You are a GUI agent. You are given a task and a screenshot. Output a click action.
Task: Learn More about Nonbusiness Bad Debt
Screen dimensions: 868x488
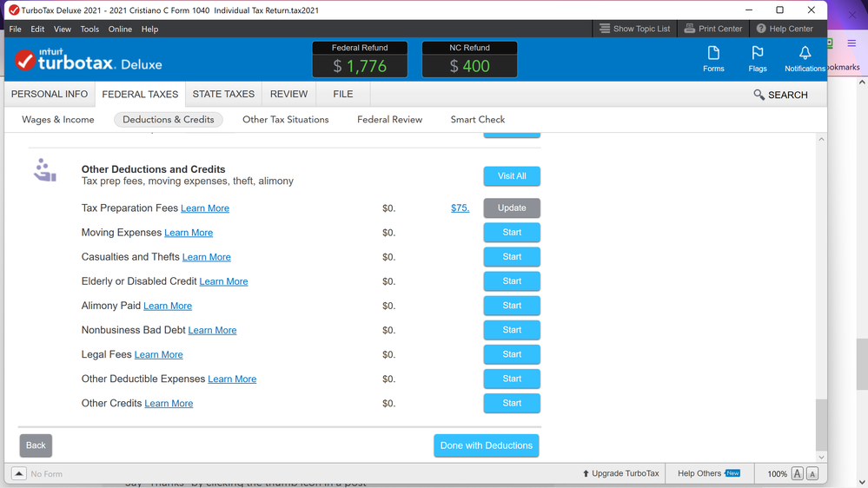(x=212, y=330)
